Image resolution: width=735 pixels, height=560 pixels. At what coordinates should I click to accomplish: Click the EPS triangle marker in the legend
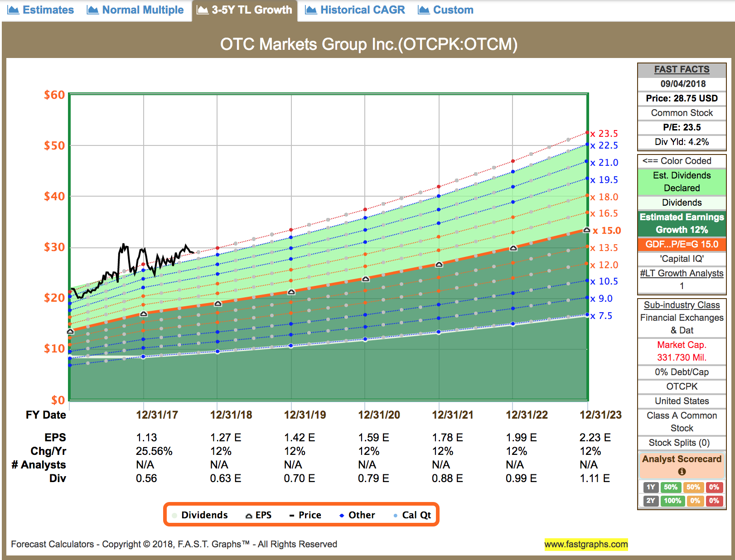coord(248,515)
